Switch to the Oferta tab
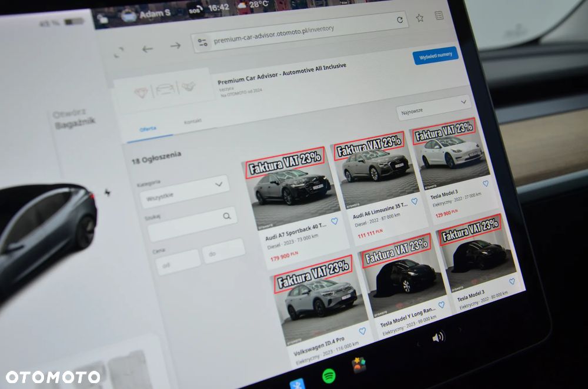 pyautogui.click(x=148, y=129)
